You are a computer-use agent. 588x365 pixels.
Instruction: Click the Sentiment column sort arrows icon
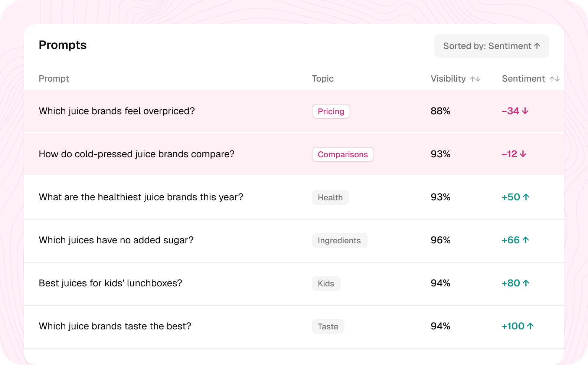click(555, 79)
